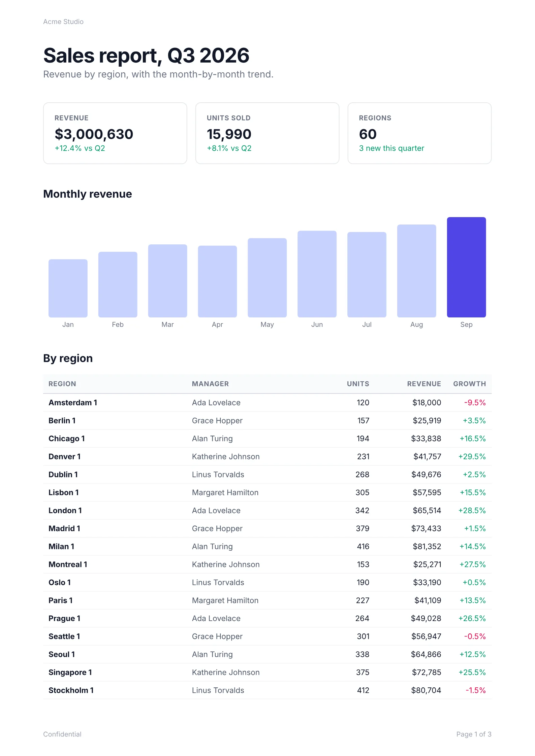
Task: Select the 'Milan 1' region cell
Action: [x=61, y=547]
